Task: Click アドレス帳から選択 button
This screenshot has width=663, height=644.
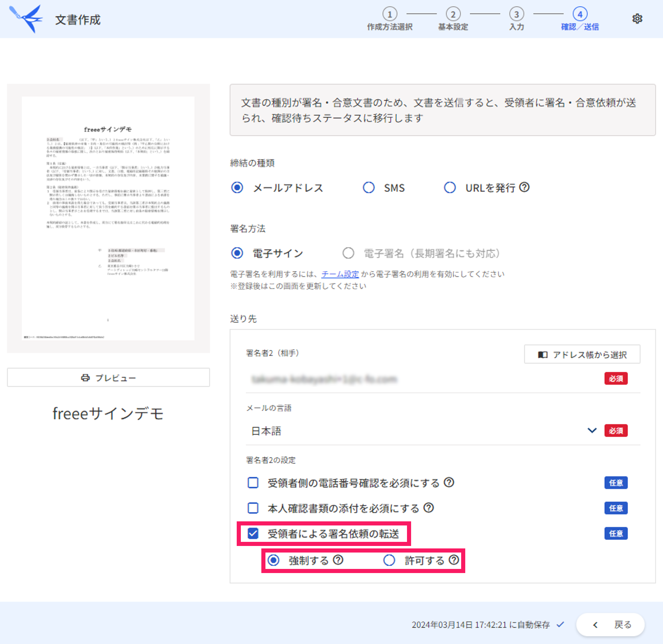Action: (582, 354)
